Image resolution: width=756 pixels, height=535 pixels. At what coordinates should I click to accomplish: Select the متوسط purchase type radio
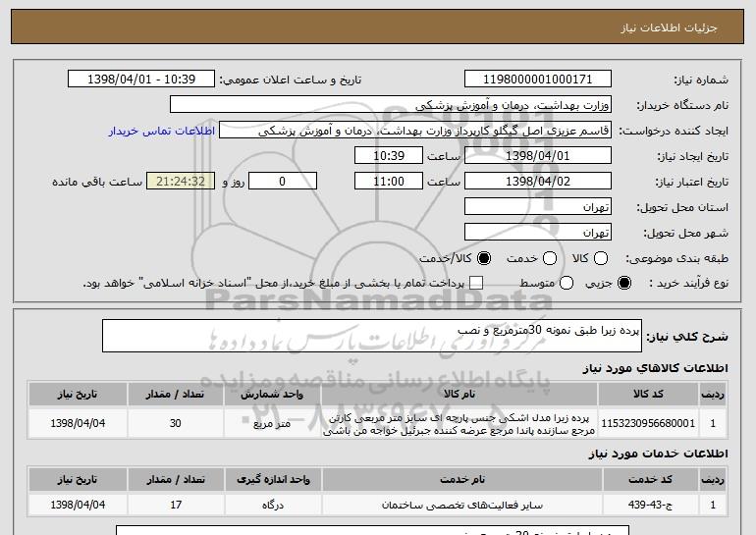pos(567,283)
